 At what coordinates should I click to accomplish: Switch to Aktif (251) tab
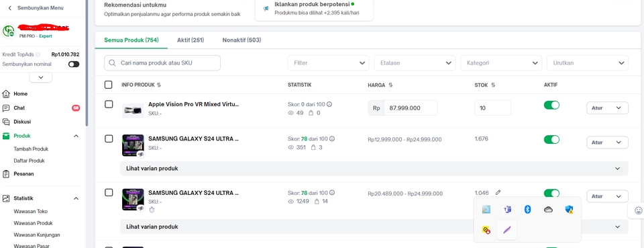(191, 40)
